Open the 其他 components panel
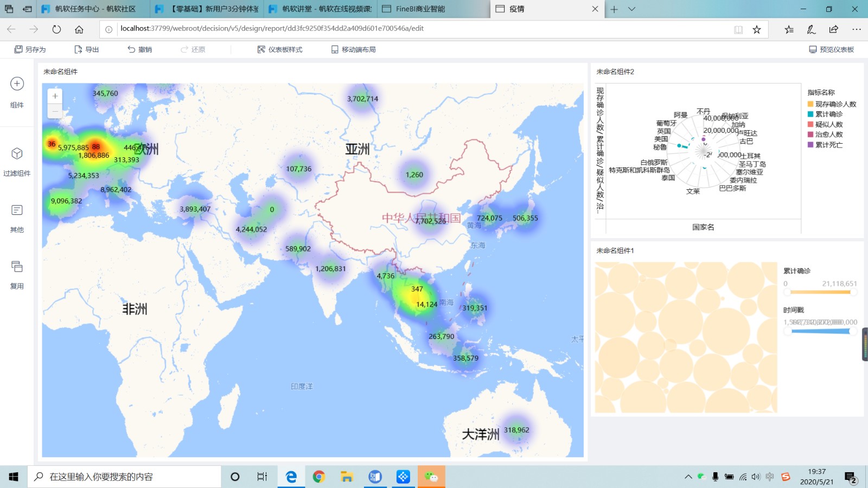Image resolution: width=868 pixels, height=488 pixels. pyautogui.click(x=17, y=217)
